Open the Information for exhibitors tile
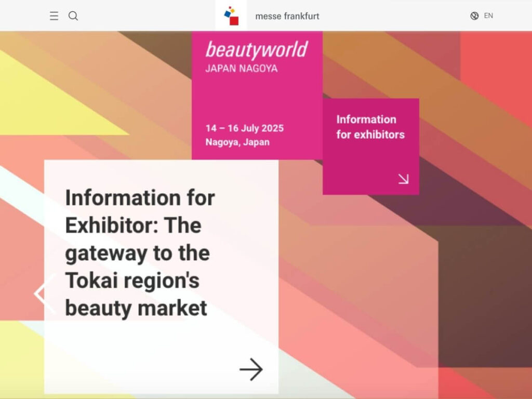 371,147
